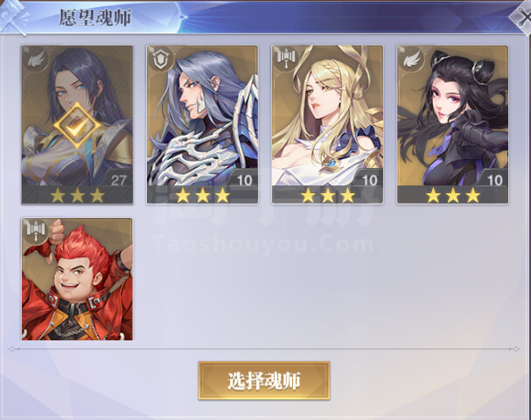Click the level 10 badge on silver-haired card

pos(244,179)
